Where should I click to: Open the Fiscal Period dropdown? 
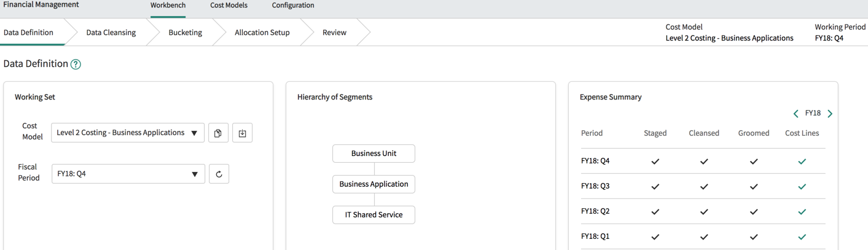tap(128, 174)
